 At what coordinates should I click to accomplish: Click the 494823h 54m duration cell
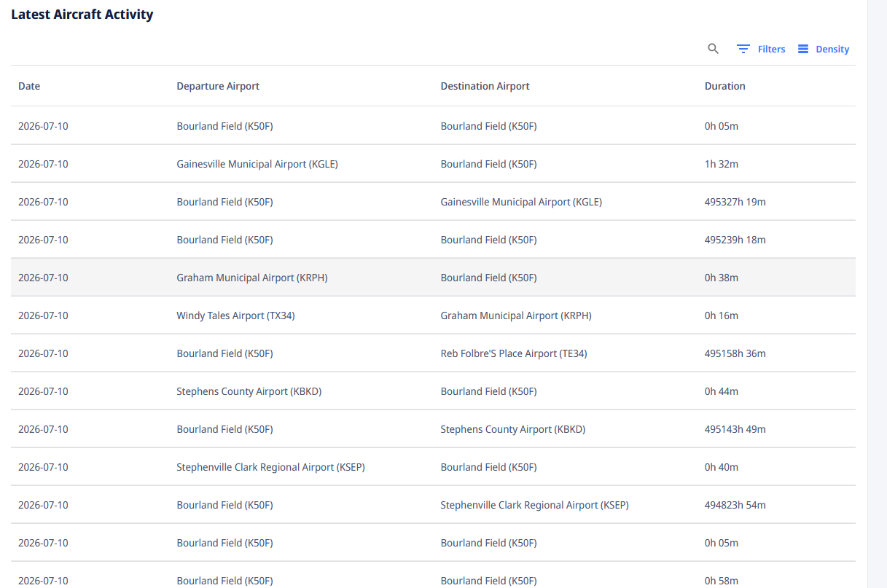click(x=735, y=505)
